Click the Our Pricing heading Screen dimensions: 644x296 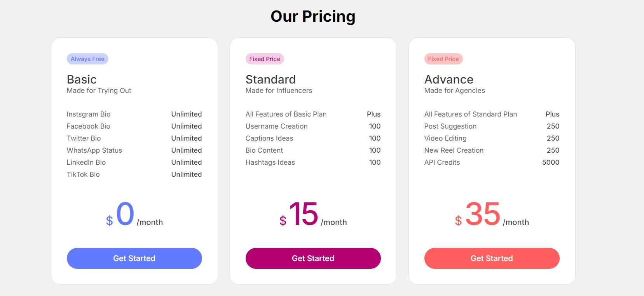pos(313,16)
